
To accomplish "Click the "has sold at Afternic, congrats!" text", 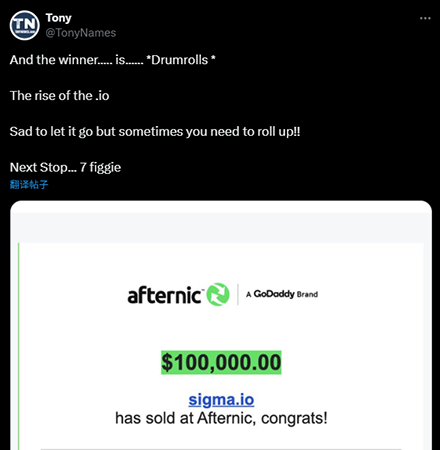I will pyautogui.click(x=221, y=418).
